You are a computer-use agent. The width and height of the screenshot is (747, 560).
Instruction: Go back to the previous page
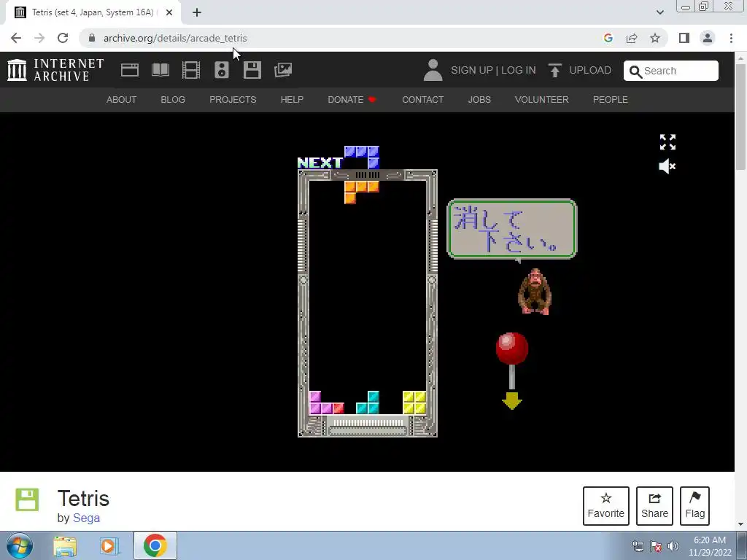point(16,38)
